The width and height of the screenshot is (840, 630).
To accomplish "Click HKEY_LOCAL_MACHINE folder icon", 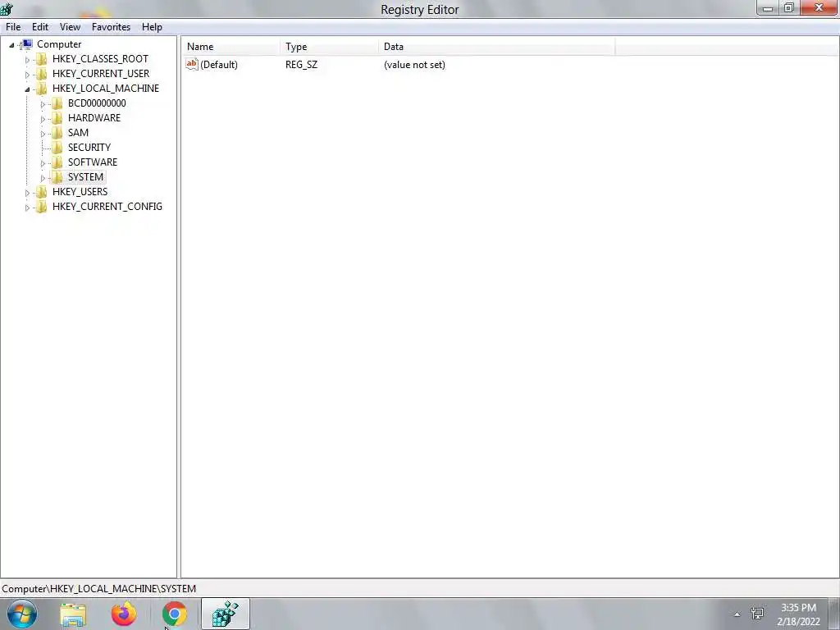I will pyautogui.click(x=41, y=89).
